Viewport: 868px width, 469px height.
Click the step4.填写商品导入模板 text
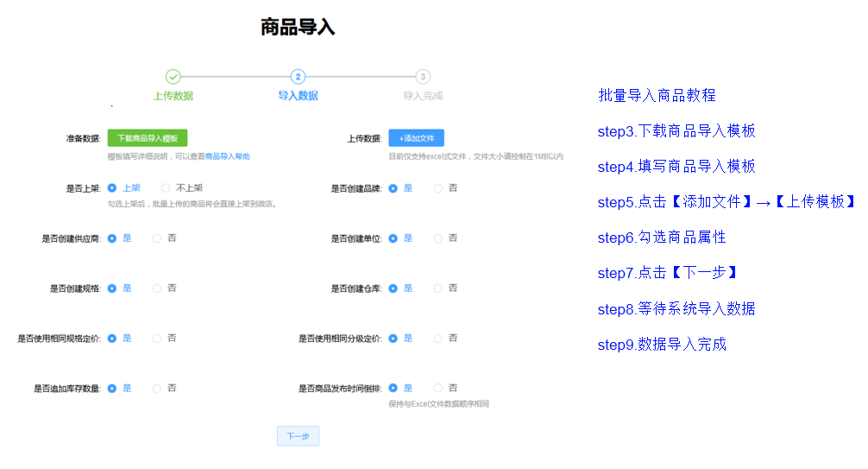click(676, 167)
